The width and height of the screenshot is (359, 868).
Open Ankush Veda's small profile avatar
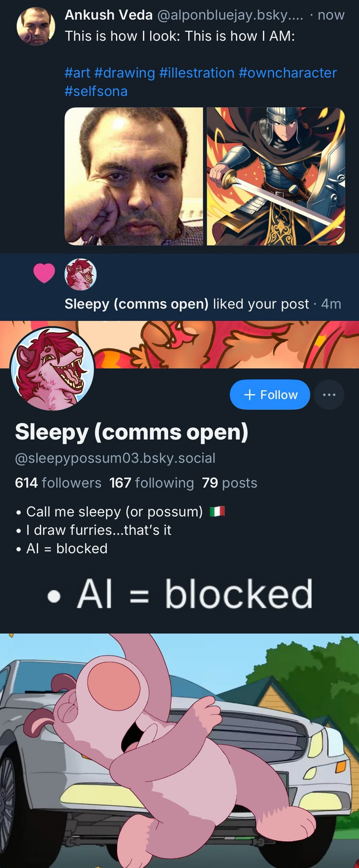36,26
